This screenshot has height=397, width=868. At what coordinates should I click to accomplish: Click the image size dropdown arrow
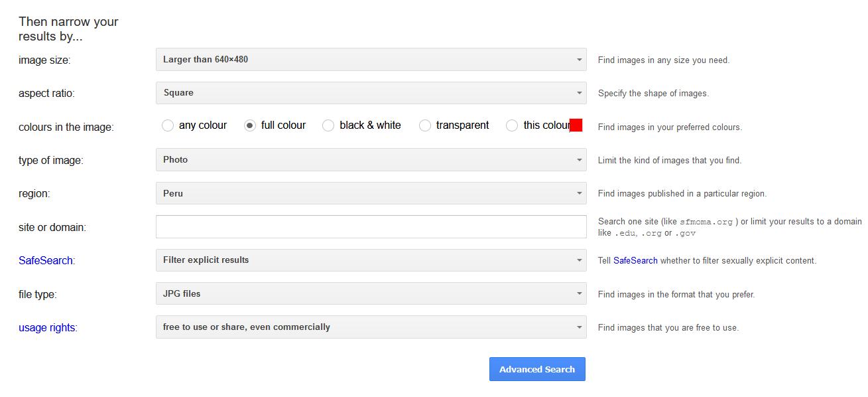tap(579, 60)
